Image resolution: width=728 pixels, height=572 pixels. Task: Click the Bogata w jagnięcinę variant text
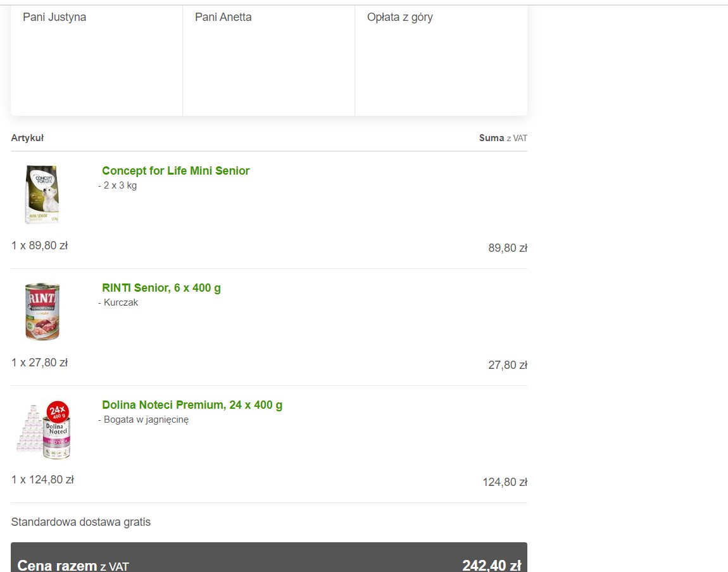click(144, 420)
